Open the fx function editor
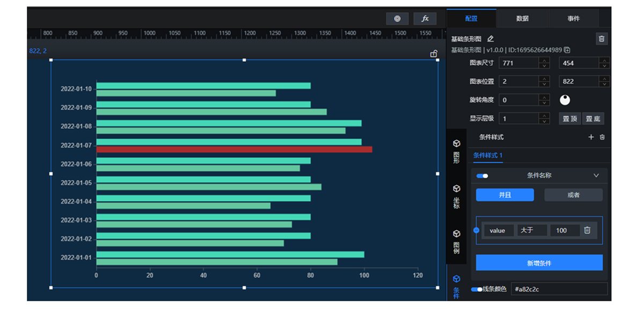This screenshot has width=644, height=310. click(425, 18)
